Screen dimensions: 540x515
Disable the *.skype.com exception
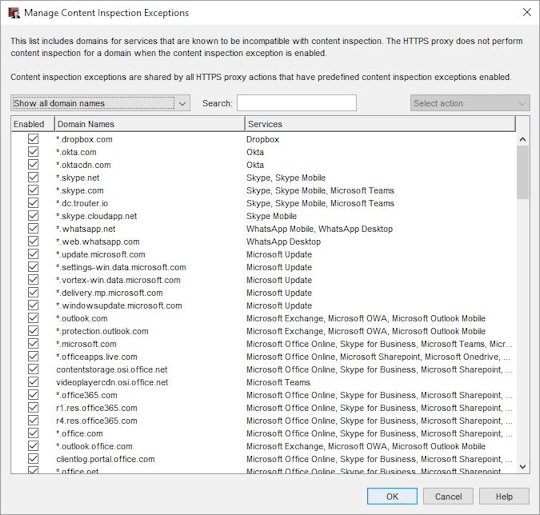pyautogui.click(x=33, y=190)
